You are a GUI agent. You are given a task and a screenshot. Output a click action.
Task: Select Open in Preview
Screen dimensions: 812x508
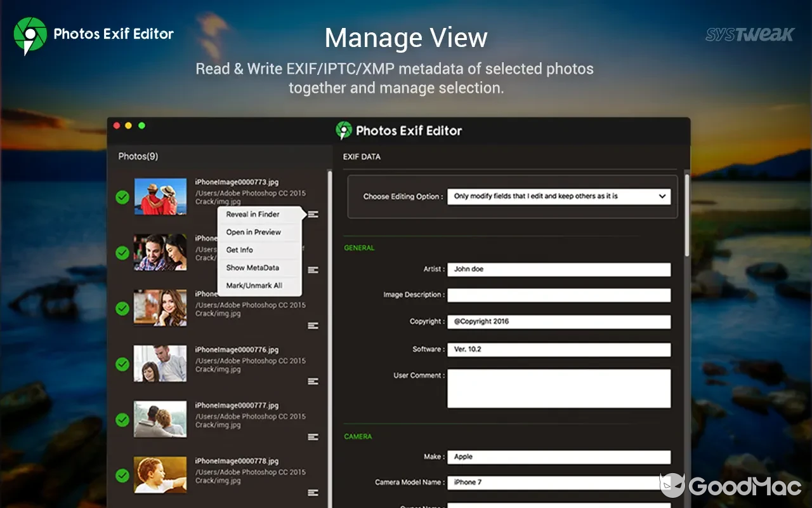(x=254, y=232)
